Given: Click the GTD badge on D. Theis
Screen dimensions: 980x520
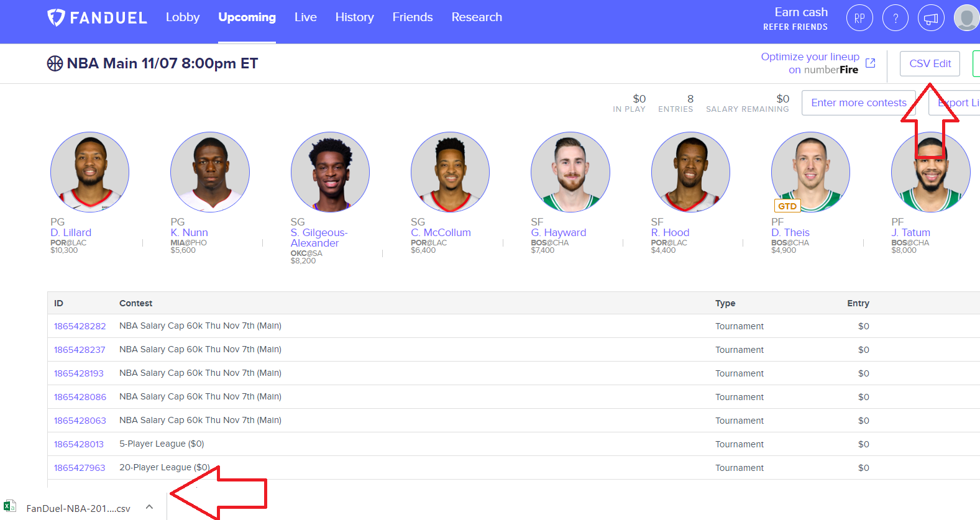Looking at the screenshot, I should point(787,206).
